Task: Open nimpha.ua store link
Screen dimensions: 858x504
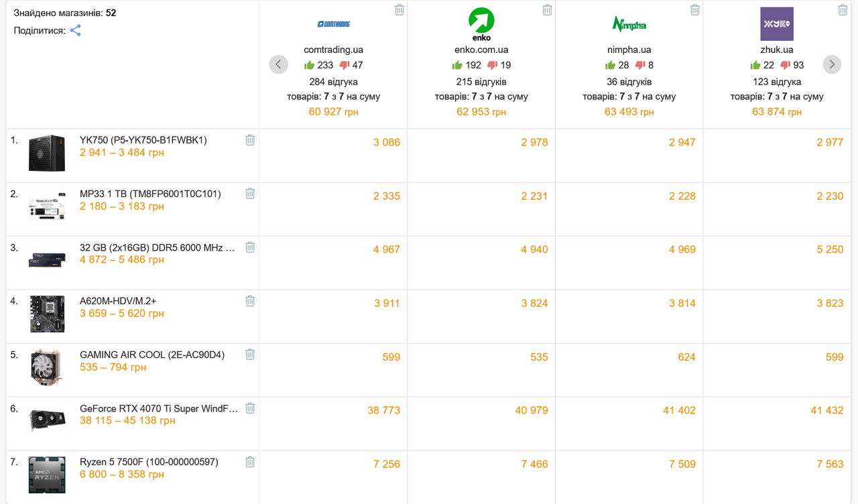Action: 629,50
